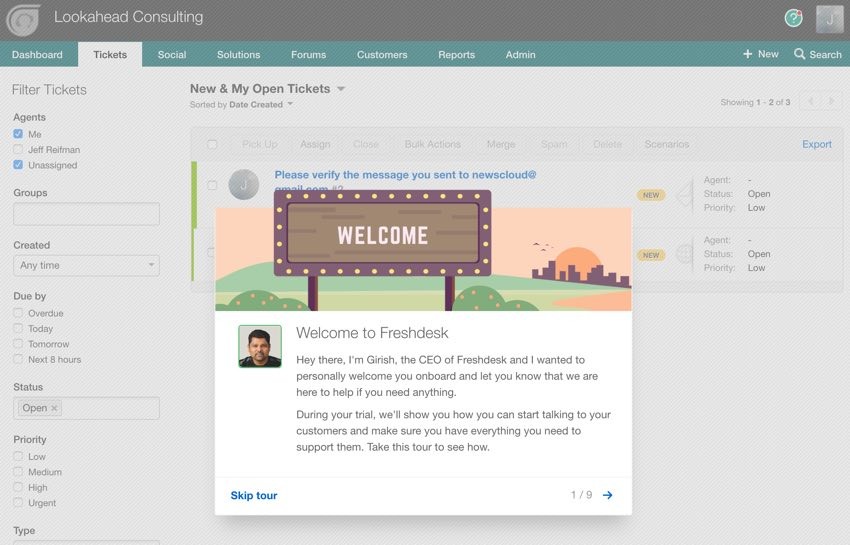850x545 pixels.
Task: Click the Lookahead Consulting logo icon
Action: tap(23, 20)
